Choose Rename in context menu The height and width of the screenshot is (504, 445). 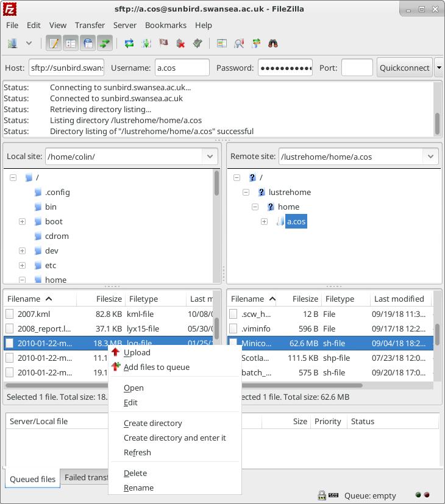tap(175, 488)
